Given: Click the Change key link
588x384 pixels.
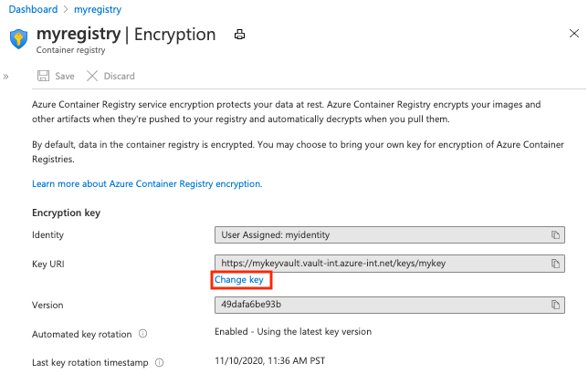Looking at the screenshot, I should pos(238,280).
